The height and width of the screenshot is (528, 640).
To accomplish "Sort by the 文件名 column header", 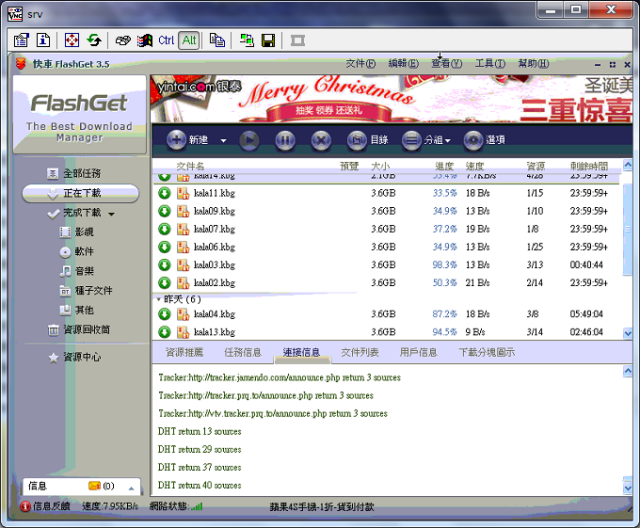I will coord(190,166).
